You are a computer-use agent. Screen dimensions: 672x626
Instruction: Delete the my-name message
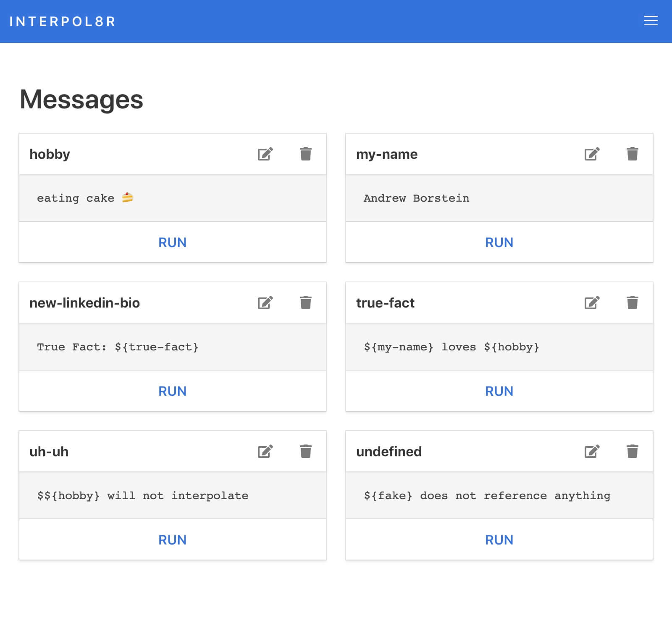coord(632,154)
